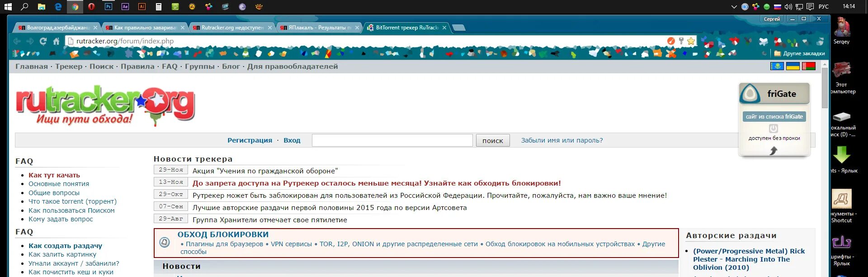The image size is (868, 277).
Task: Launch Illustrator from the taskbar
Action: 142,7
